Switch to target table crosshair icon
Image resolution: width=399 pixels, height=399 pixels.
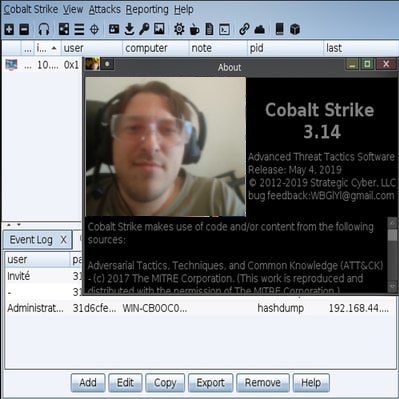click(94, 29)
